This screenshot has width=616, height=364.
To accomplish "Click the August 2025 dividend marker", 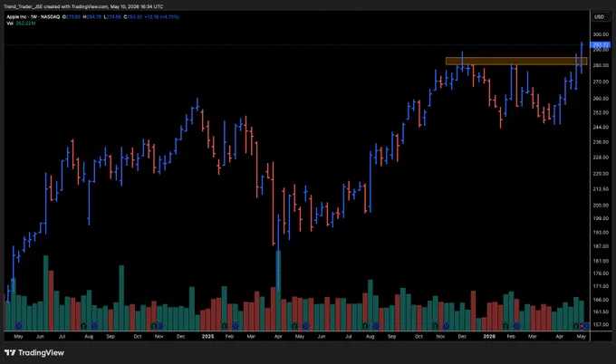I will pyautogui.click(x=376, y=326).
